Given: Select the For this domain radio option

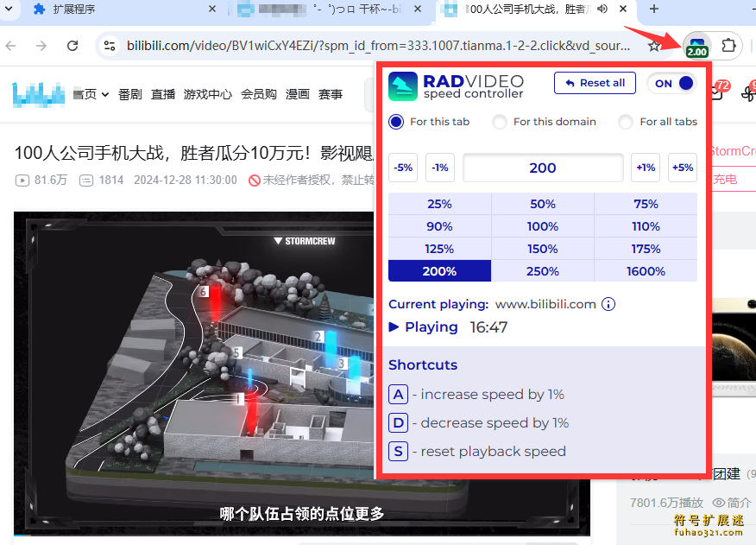Looking at the screenshot, I should [500, 122].
